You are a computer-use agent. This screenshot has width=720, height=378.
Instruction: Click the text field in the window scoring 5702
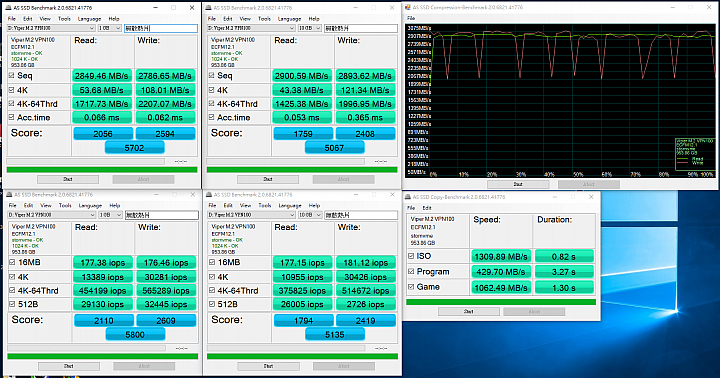161,28
